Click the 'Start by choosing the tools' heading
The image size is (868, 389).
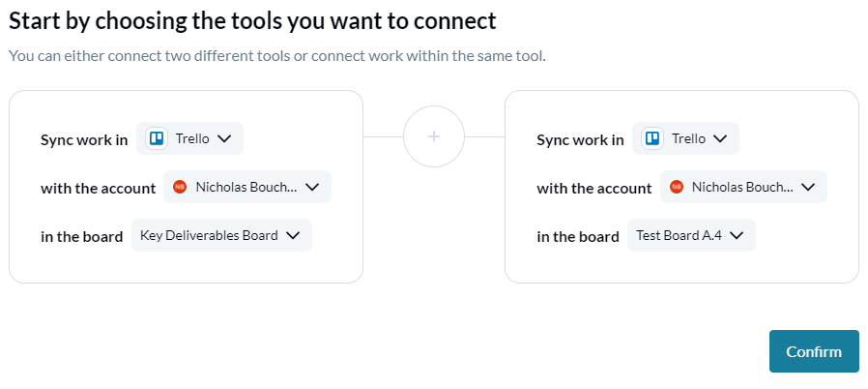pos(252,21)
